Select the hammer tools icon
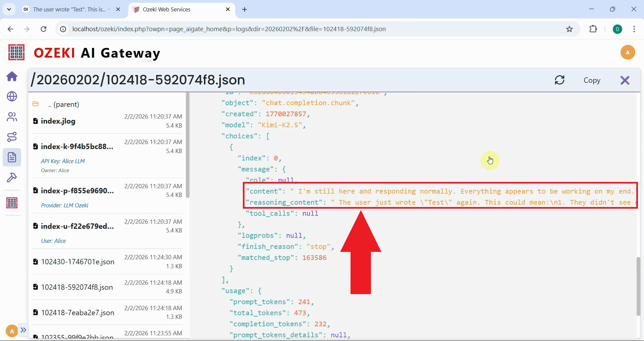The image size is (644, 341). [12, 178]
